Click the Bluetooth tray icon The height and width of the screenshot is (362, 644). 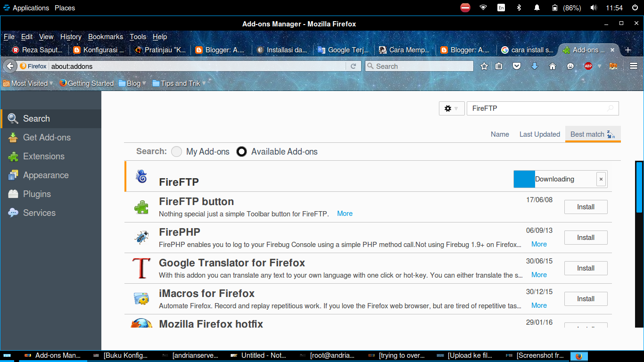(519, 8)
